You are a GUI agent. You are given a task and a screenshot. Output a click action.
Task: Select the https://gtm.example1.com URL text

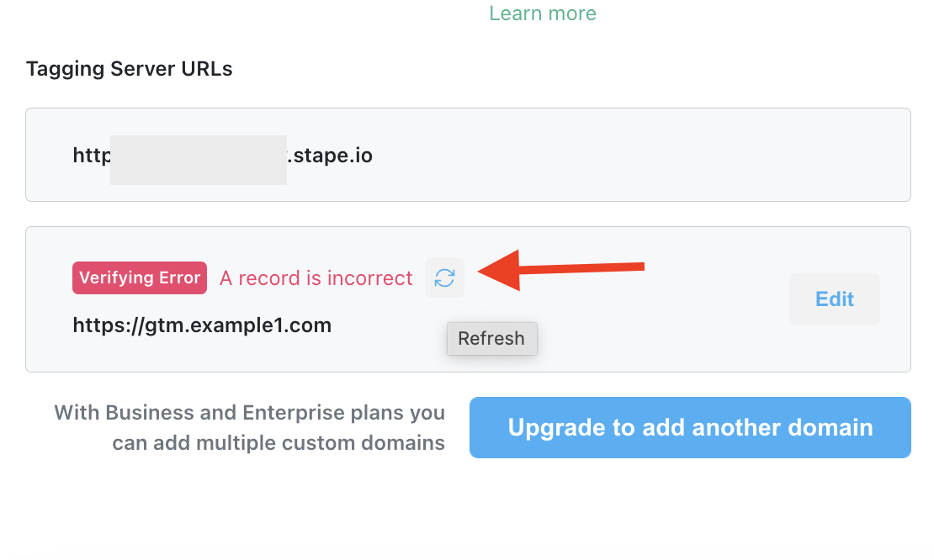[x=202, y=325]
